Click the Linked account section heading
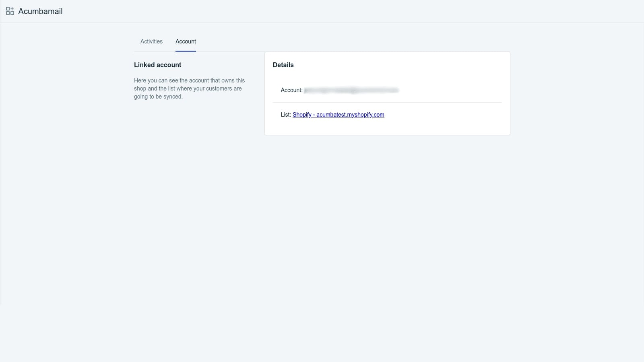 (157, 65)
